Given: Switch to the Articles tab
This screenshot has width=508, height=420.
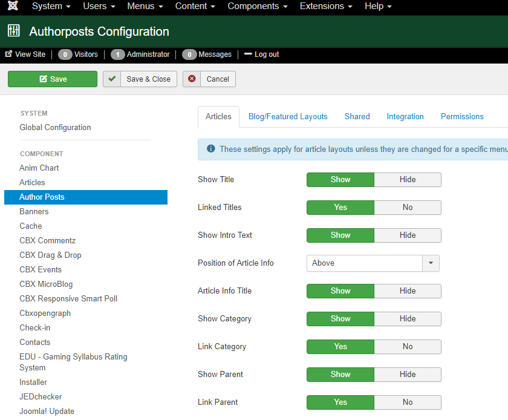Looking at the screenshot, I should click(218, 116).
